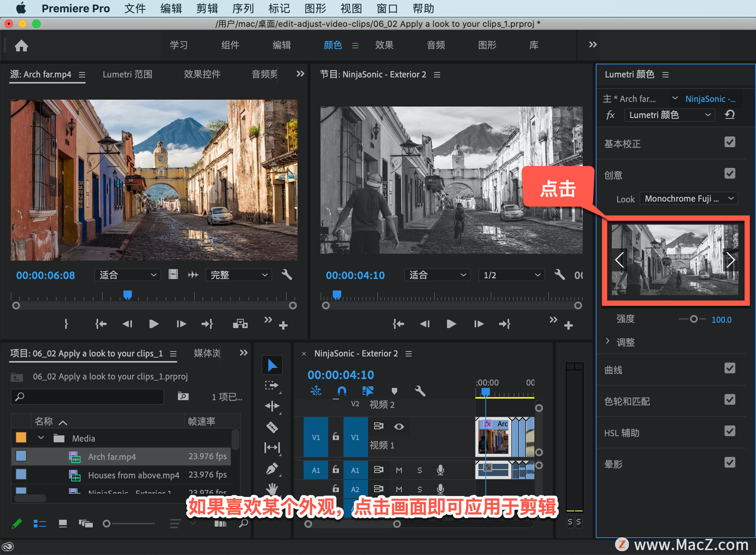
Task: Collapse the Media bin folder
Action: tap(41, 438)
